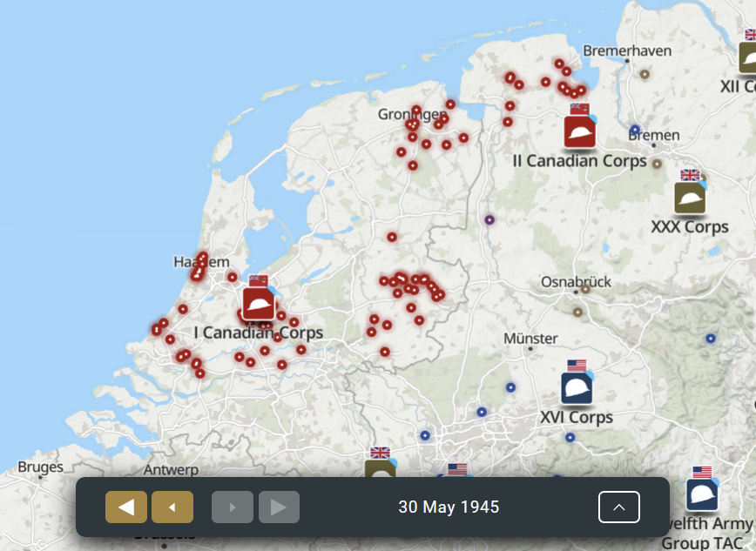Click the purple dot marker near the Dutch-German border
Image resolution: width=756 pixels, height=551 pixels.
click(489, 220)
